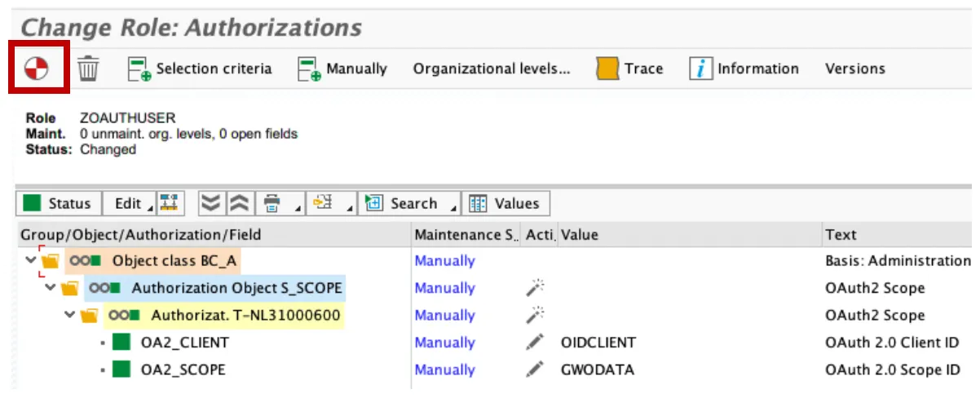Toggle green status square of OA2_CLIENT
Screen dimensions: 980x398
click(121, 343)
